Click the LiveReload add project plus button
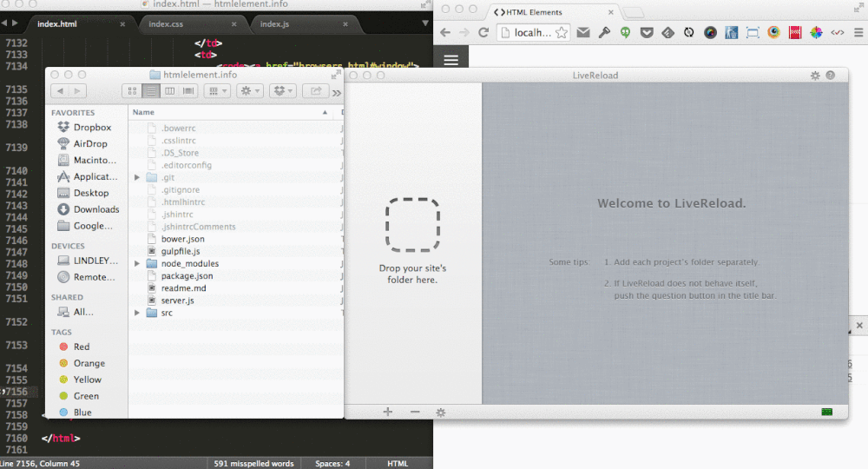 pos(387,412)
